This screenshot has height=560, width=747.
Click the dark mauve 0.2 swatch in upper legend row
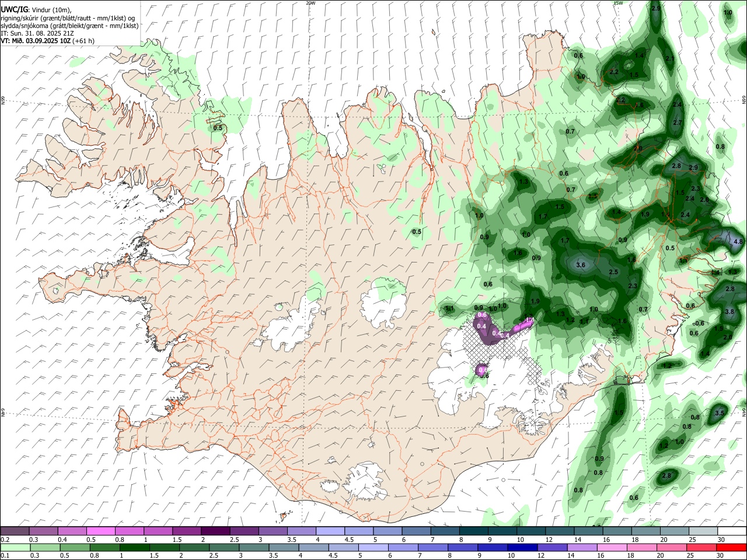click(x=15, y=531)
